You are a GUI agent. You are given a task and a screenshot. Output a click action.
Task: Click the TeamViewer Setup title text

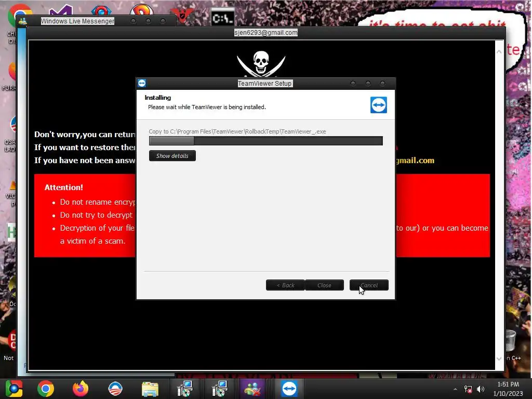[264, 84]
